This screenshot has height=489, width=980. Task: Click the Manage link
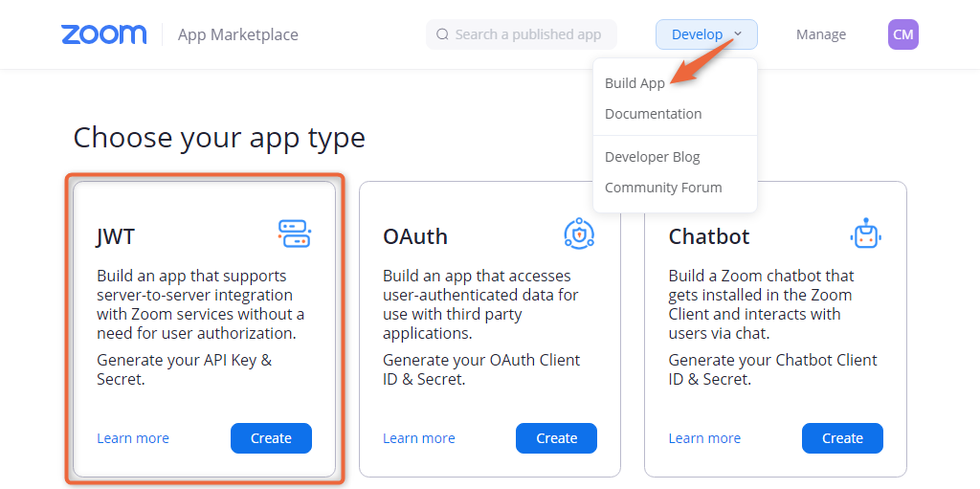pyautogui.click(x=820, y=34)
